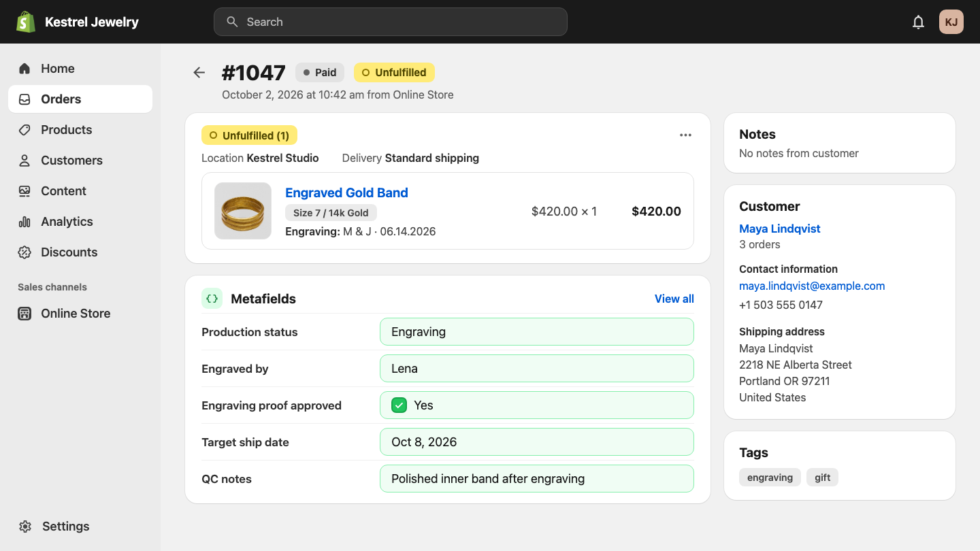Open Maya Lindqvist customer profile
Screen dimensions: 980x551
click(x=780, y=229)
